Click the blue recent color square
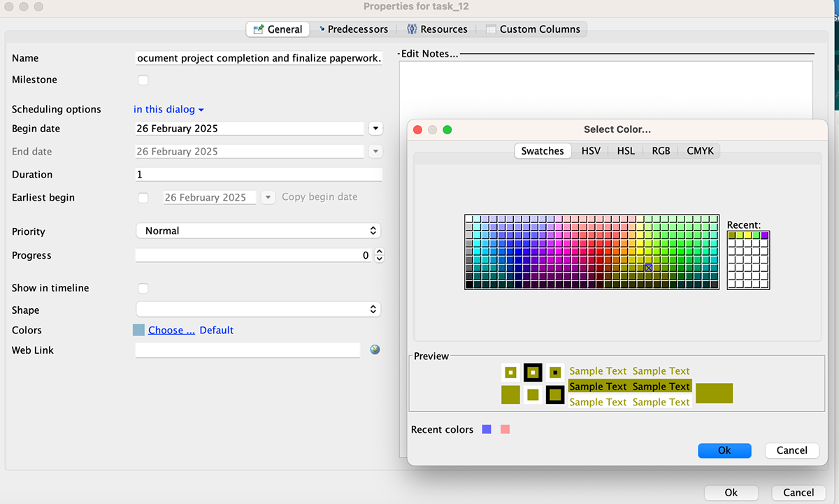The width and height of the screenshot is (839, 504). click(487, 429)
